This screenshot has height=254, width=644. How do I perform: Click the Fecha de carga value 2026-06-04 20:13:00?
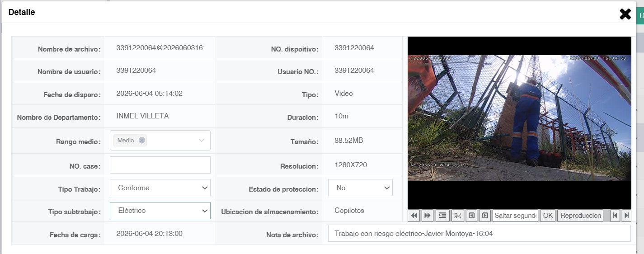click(x=149, y=234)
